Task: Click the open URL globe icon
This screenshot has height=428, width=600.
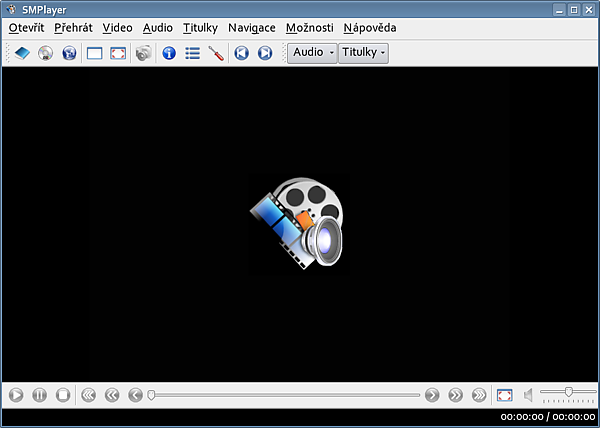Action: click(x=69, y=53)
